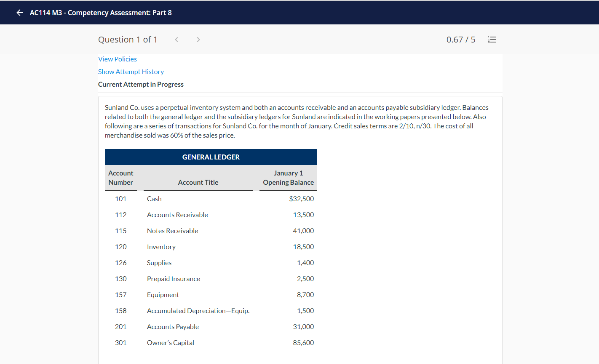Click the Owner's Capital account title

coord(171,343)
